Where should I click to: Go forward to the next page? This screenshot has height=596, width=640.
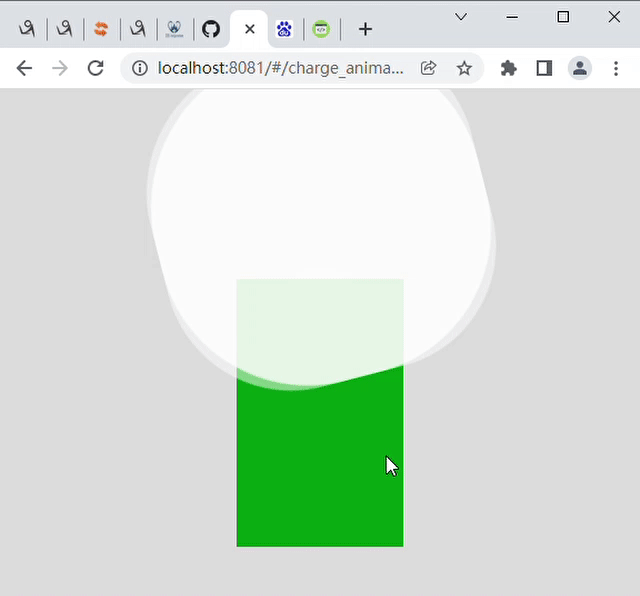60,68
